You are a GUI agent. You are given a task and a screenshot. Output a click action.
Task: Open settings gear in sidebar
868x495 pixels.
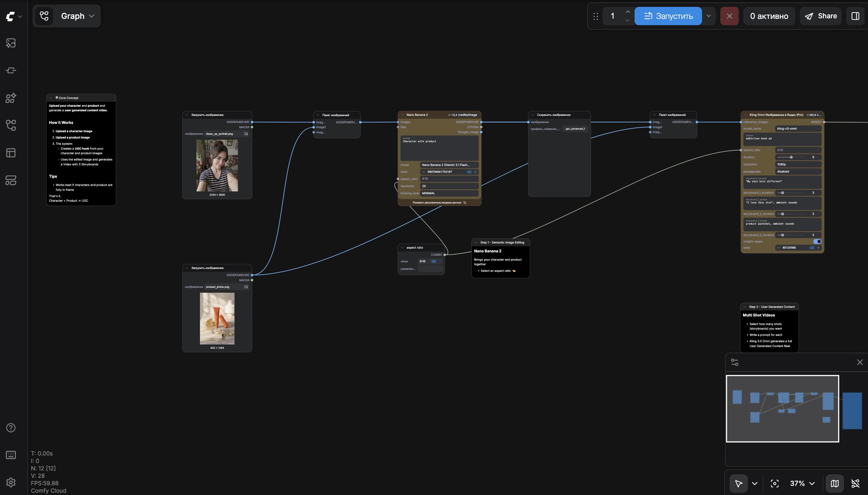11,482
